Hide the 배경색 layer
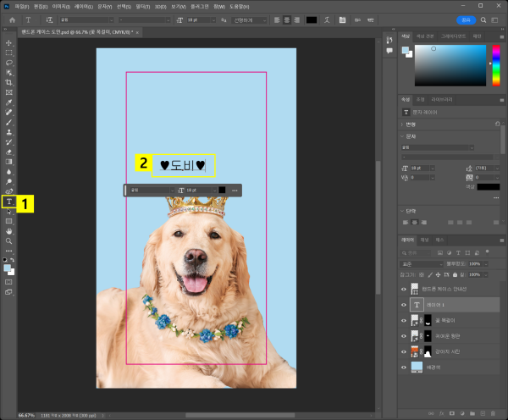The image size is (508, 420). point(403,367)
